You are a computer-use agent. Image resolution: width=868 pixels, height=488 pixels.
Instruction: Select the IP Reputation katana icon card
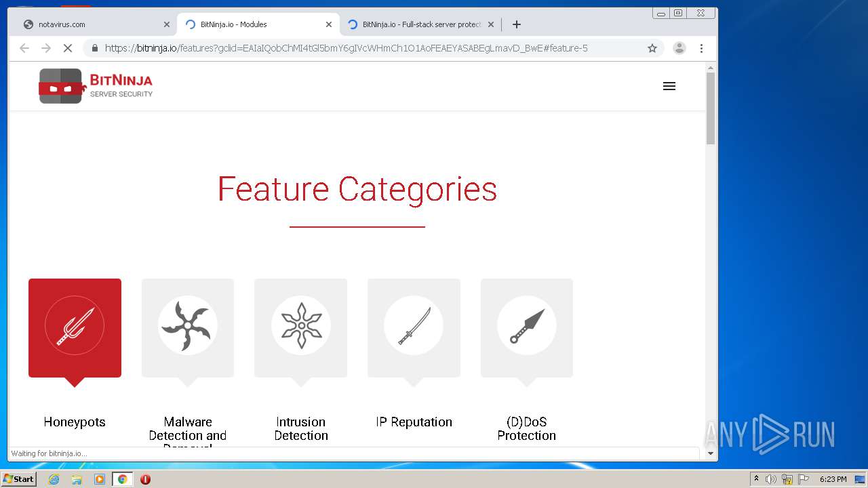(x=414, y=328)
